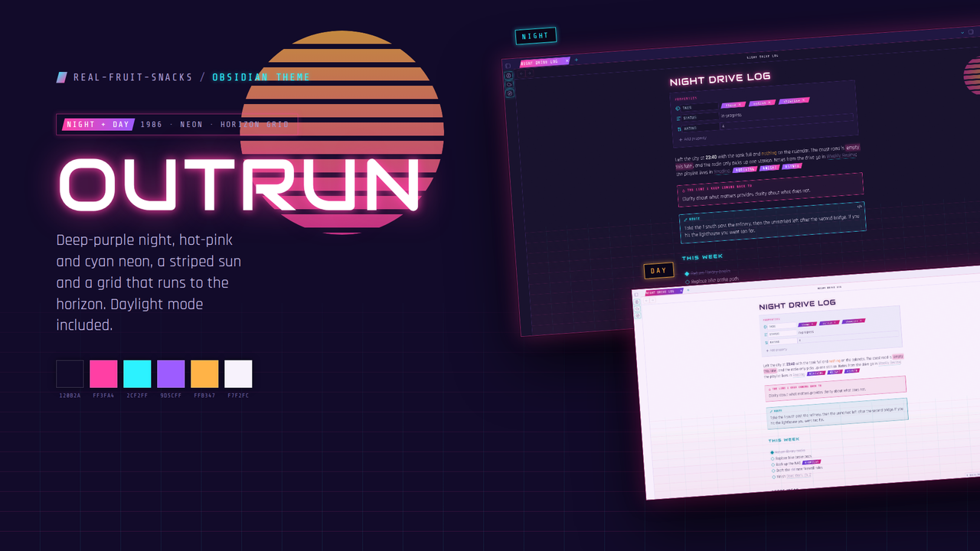
Task: Check fourth 'Draft' task in day window
Action: point(773,471)
